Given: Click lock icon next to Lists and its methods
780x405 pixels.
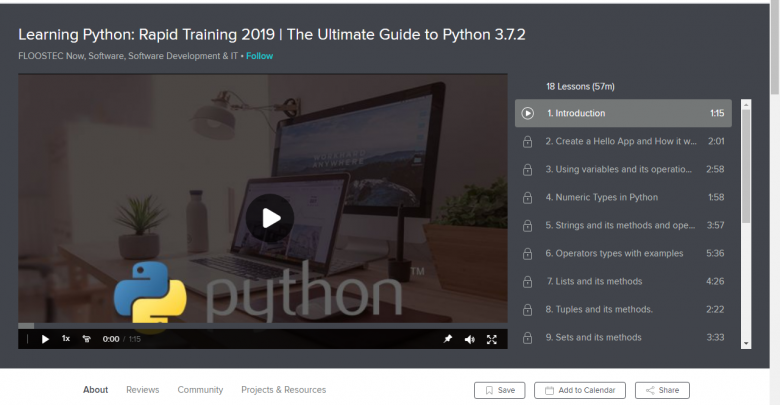Looking at the screenshot, I should tap(527, 282).
